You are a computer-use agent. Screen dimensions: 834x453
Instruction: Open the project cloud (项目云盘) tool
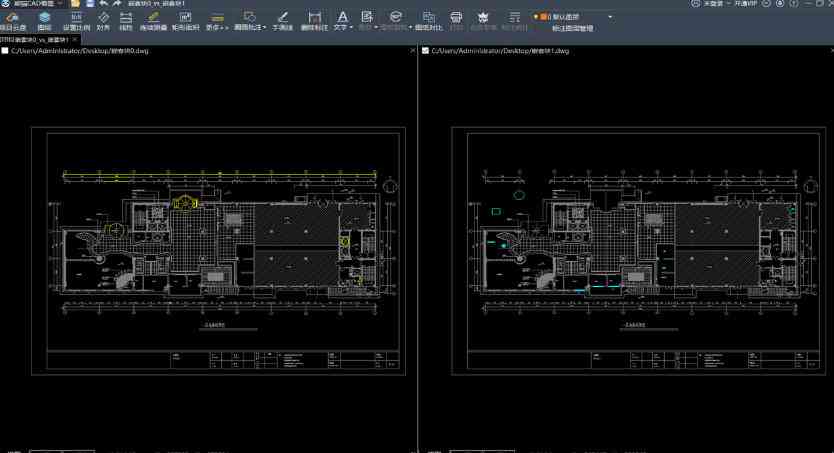(13, 21)
